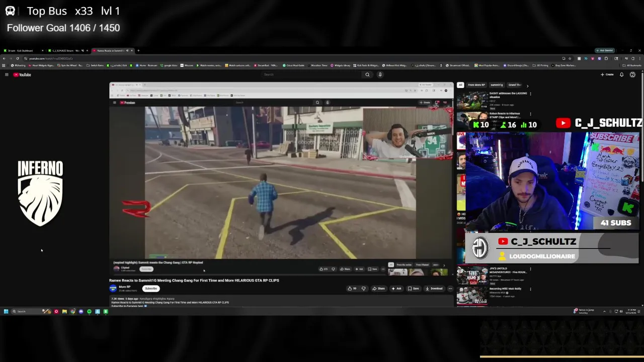Viewport: 644px width, 362px height.
Task: Subscribe to the More RP channel
Action: [151, 289]
